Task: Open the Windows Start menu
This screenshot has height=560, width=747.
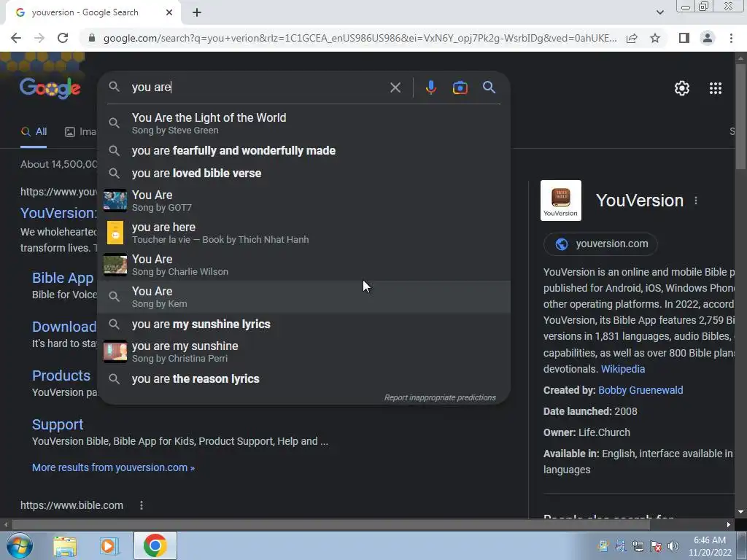Action: click(19, 545)
